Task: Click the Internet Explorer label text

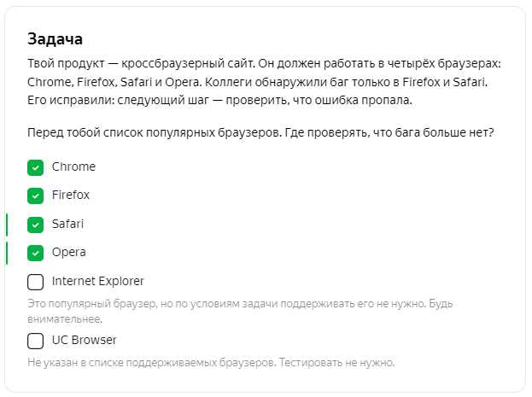Action: (x=98, y=281)
